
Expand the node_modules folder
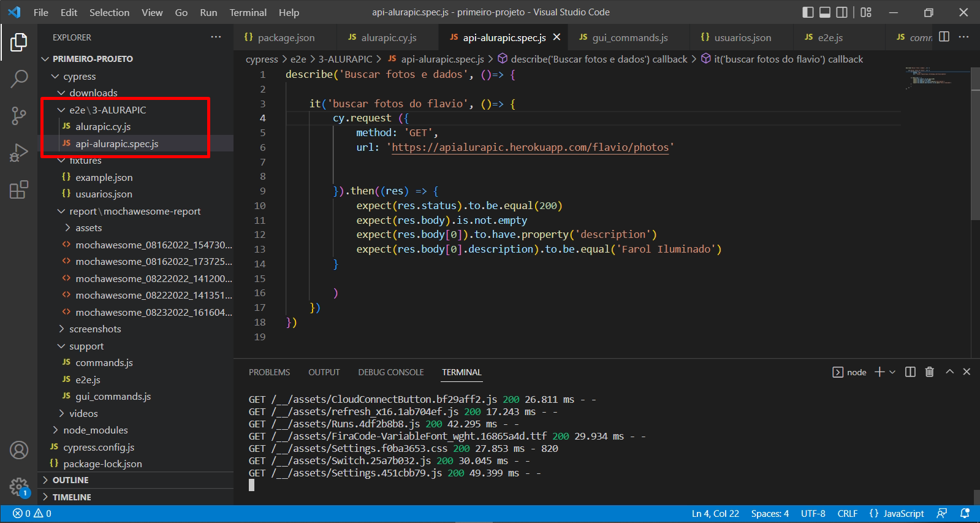(135, 430)
